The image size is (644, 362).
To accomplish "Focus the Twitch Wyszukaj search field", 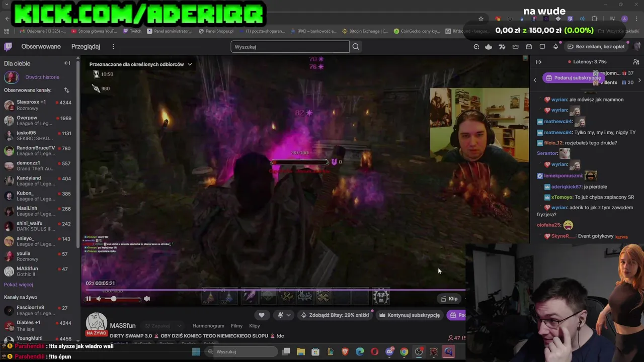I will coord(290,47).
